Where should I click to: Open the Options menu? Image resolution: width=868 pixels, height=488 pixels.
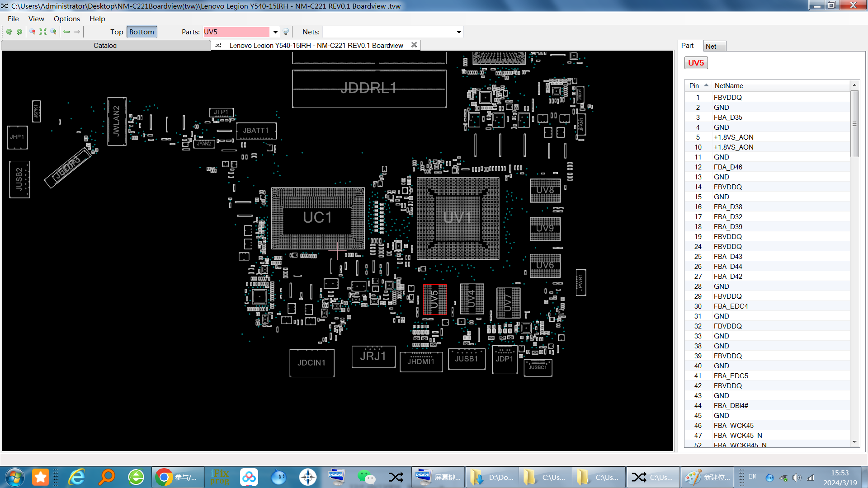66,19
